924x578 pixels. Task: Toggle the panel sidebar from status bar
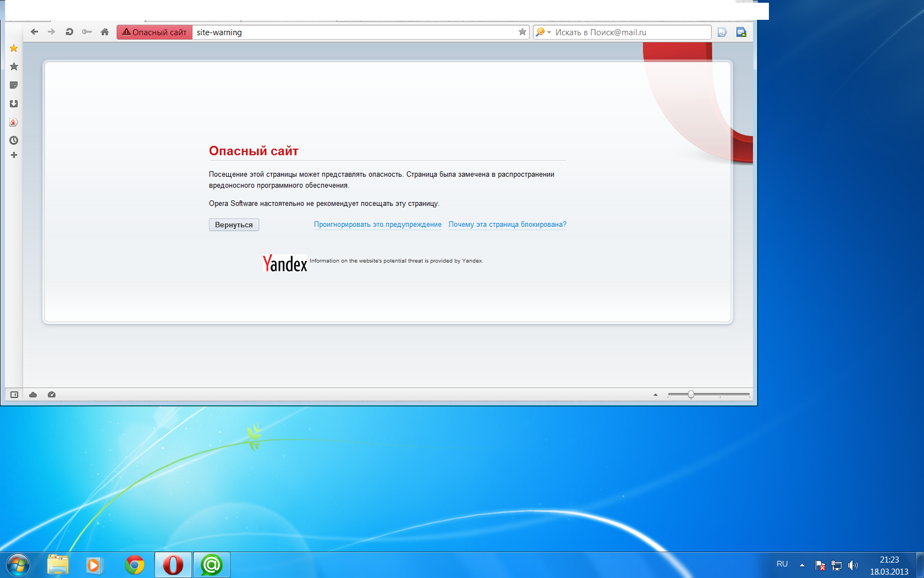(14, 395)
